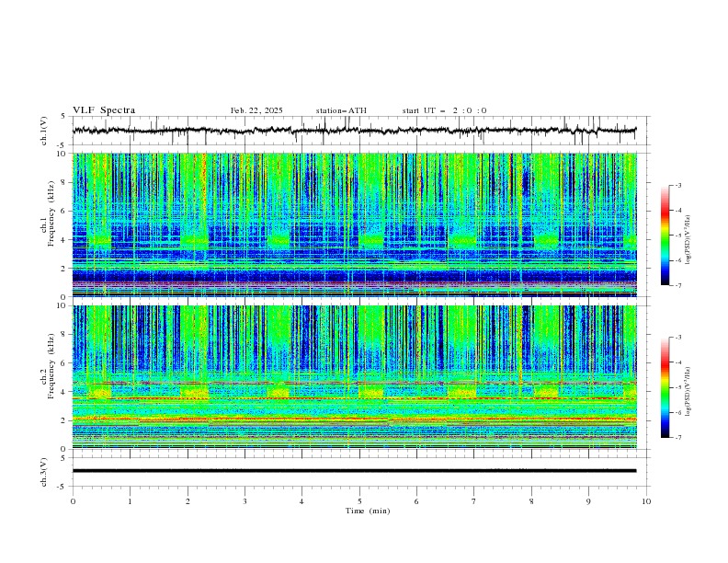This screenshot has height=563, width=728.
Task: Click time axis tick label "10"
Action: (646, 501)
